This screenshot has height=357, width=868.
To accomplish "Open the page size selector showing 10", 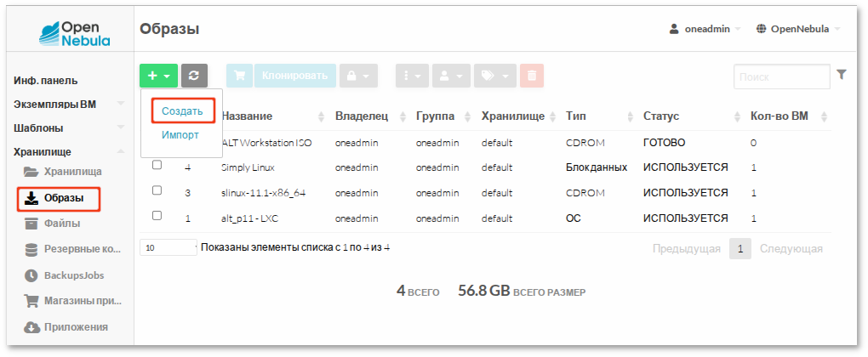I will coord(168,247).
